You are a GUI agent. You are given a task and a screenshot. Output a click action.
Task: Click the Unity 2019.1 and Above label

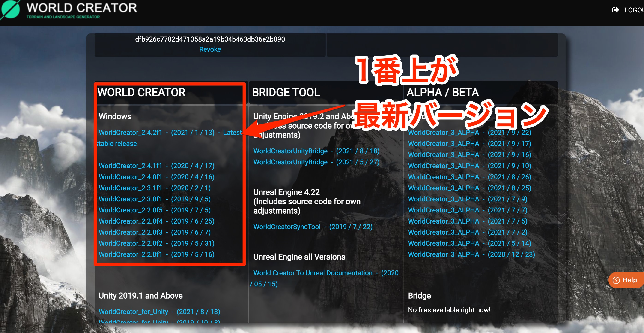point(140,296)
